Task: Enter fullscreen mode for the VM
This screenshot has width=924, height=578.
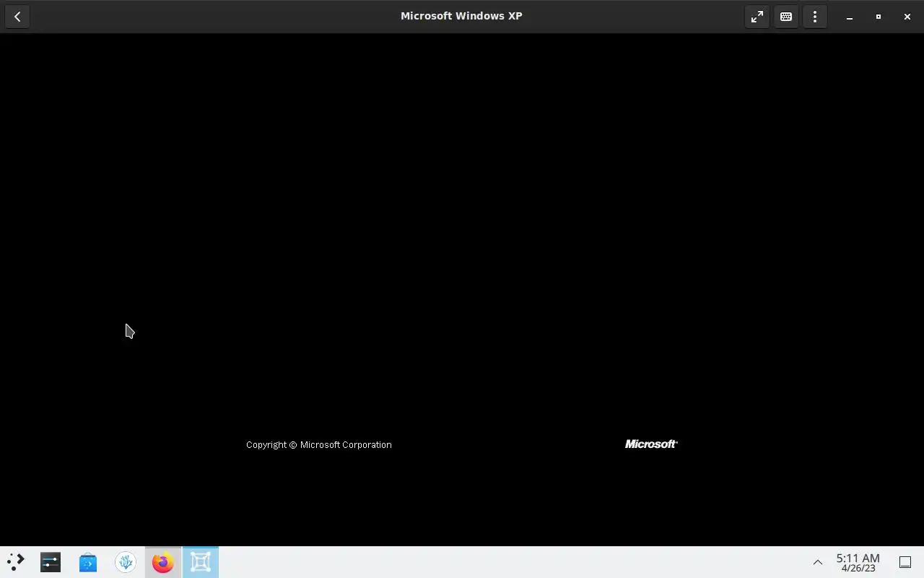Action: click(x=757, y=17)
